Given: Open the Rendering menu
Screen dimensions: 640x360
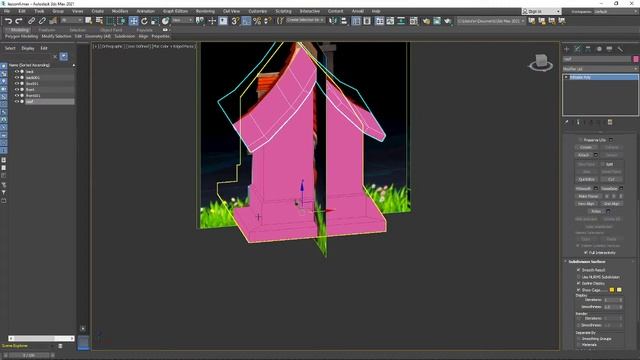Looking at the screenshot, I should pyautogui.click(x=205, y=11).
